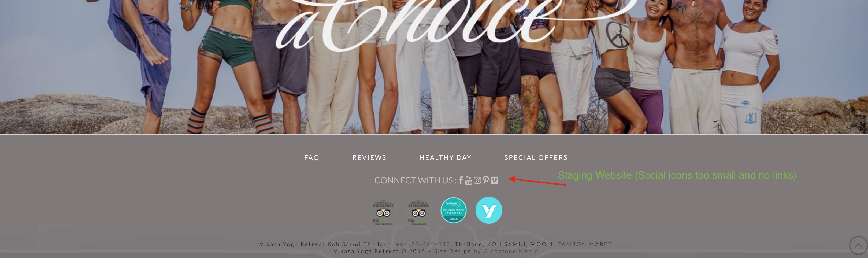
Task: Open the Special Offers footer link
Action: 536,157
